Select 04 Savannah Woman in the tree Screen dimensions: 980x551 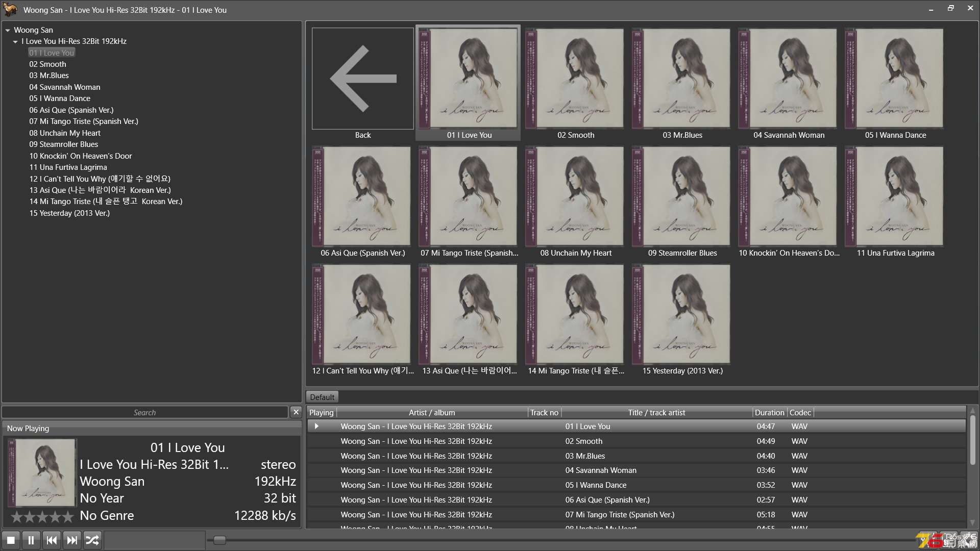[65, 87]
